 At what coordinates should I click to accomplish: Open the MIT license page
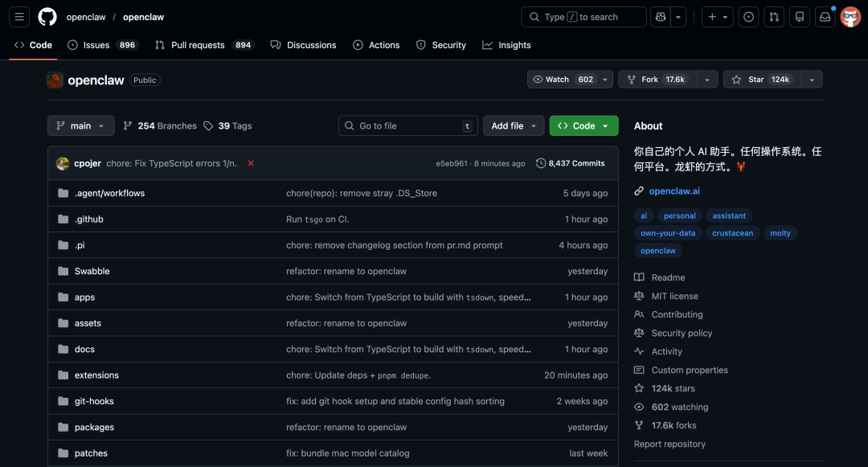pos(677,296)
